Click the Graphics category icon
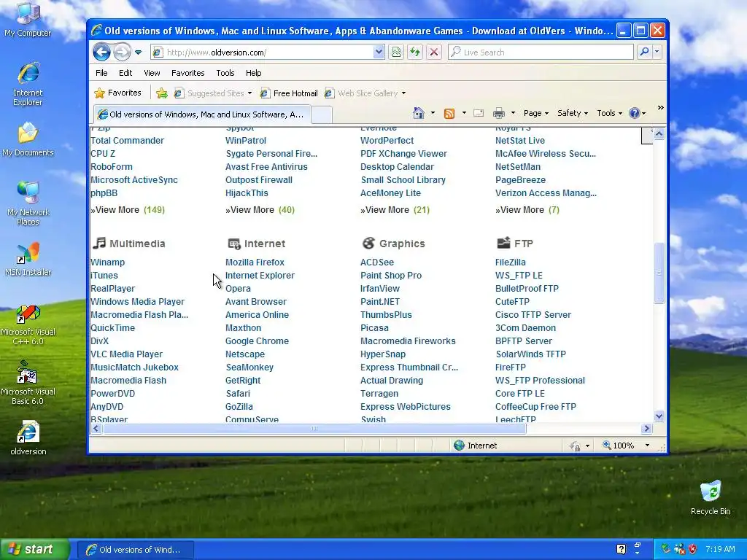The image size is (747, 560). click(x=368, y=244)
